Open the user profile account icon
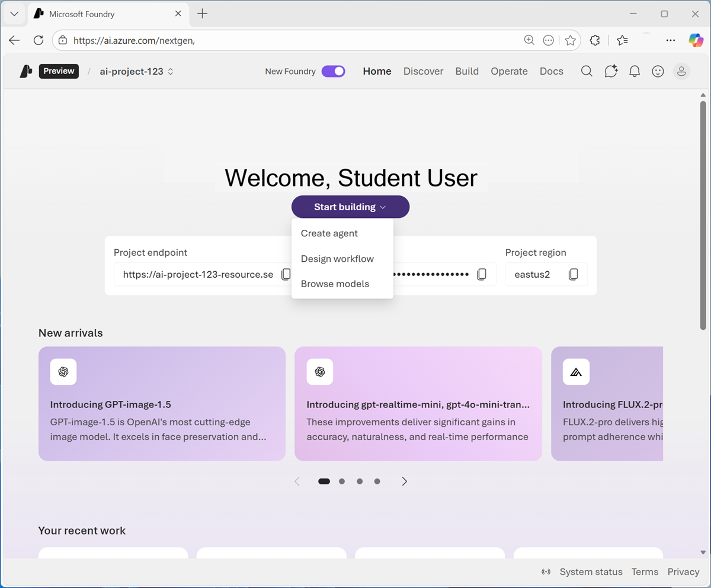The image size is (711, 588). [681, 71]
